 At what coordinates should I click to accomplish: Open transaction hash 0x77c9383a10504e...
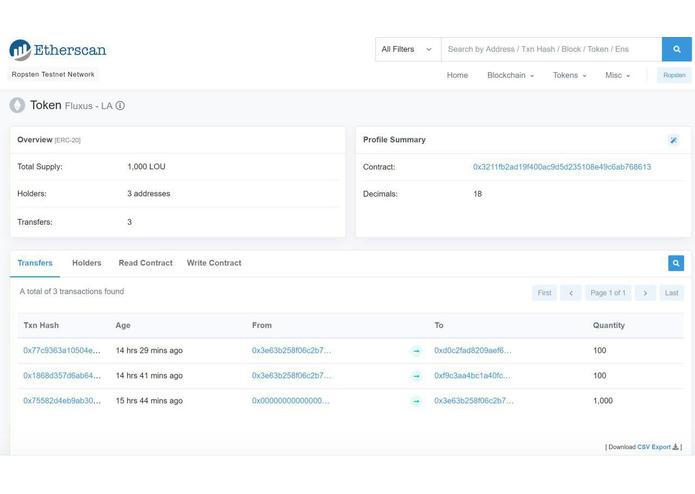click(62, 350)
